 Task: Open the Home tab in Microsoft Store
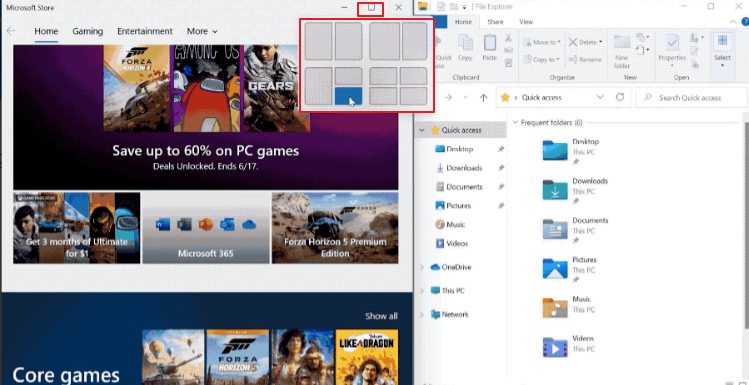click(46, 31)
